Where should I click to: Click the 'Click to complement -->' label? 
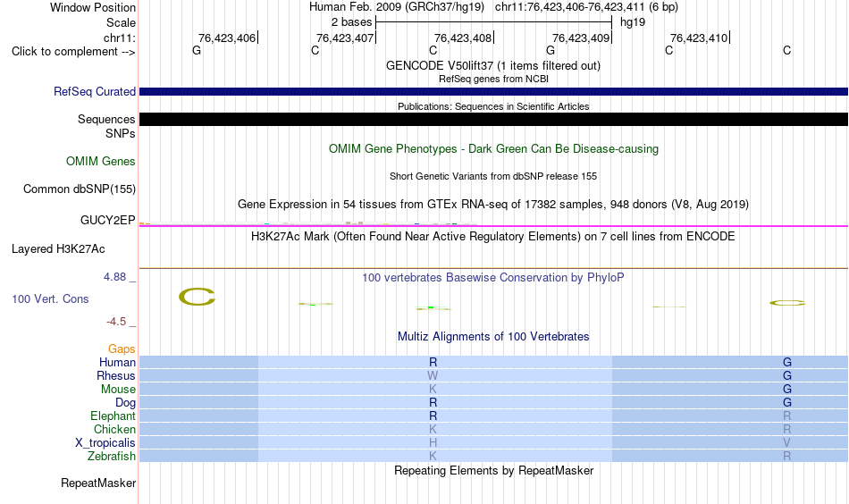tap(73, 52)
